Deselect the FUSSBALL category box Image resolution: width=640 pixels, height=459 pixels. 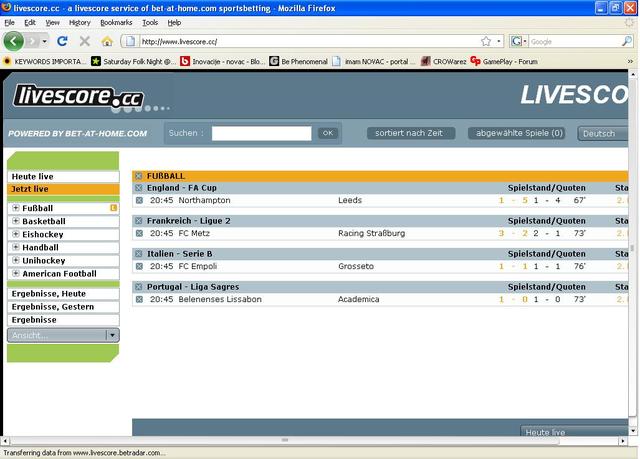coord(139,176)
